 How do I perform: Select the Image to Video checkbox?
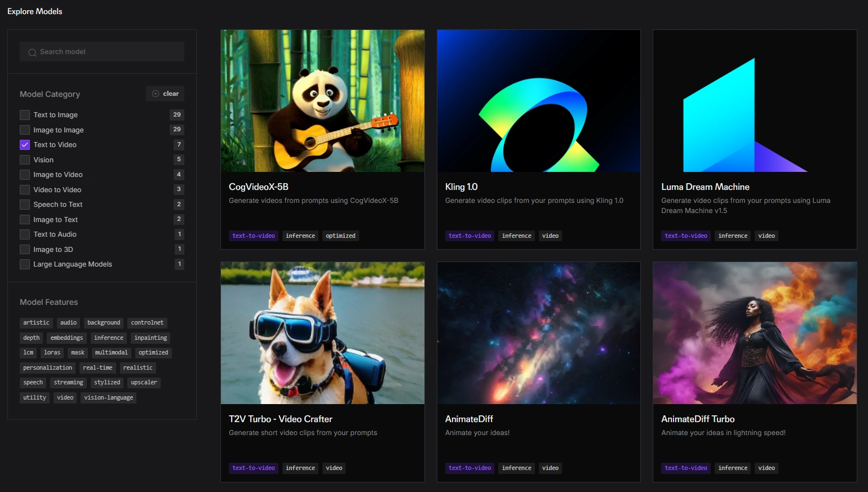click(25, 175)
